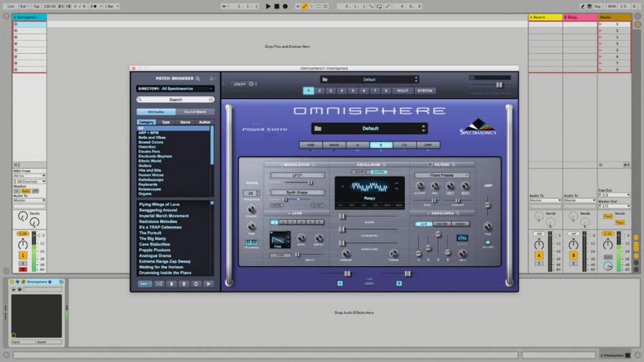
Task: Open the SYSTEM page button
Action: pyautogui.click(x=425, y=90)
